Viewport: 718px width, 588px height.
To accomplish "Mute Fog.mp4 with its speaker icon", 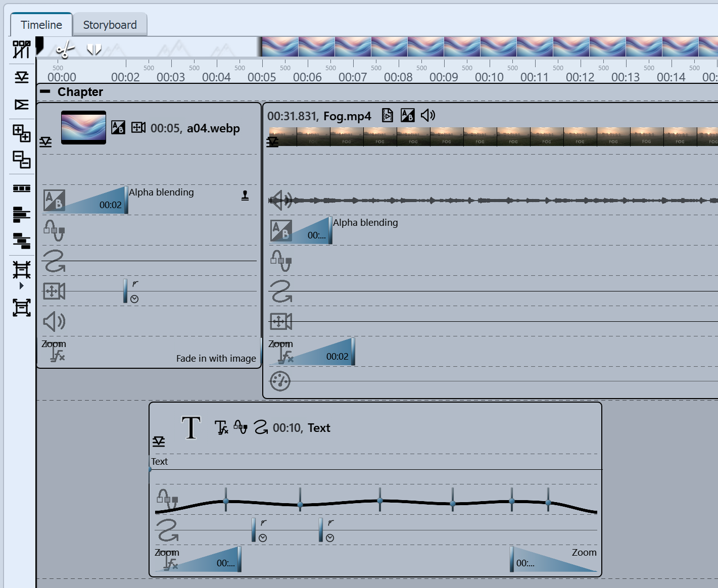I will pos(427,115).
